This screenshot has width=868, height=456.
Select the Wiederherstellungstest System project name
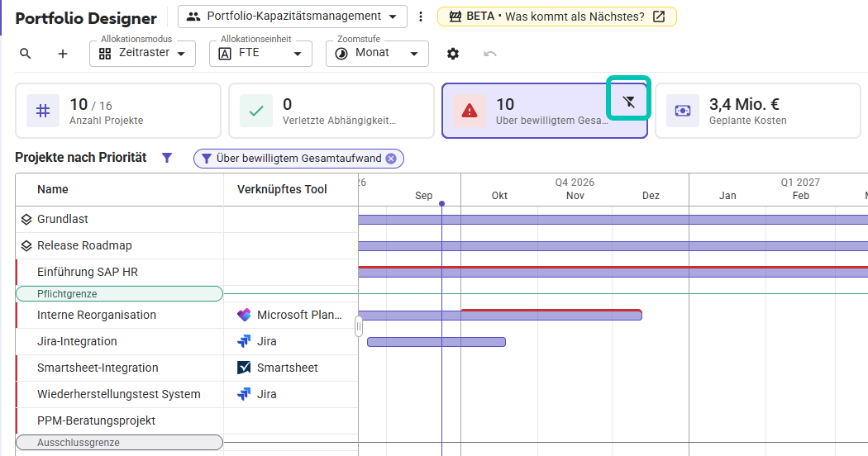click(118, 395)
